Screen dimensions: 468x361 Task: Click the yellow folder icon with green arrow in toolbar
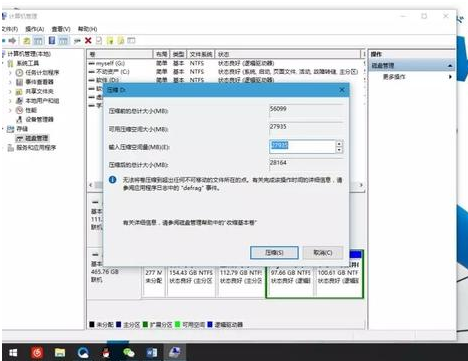[110, 41]
